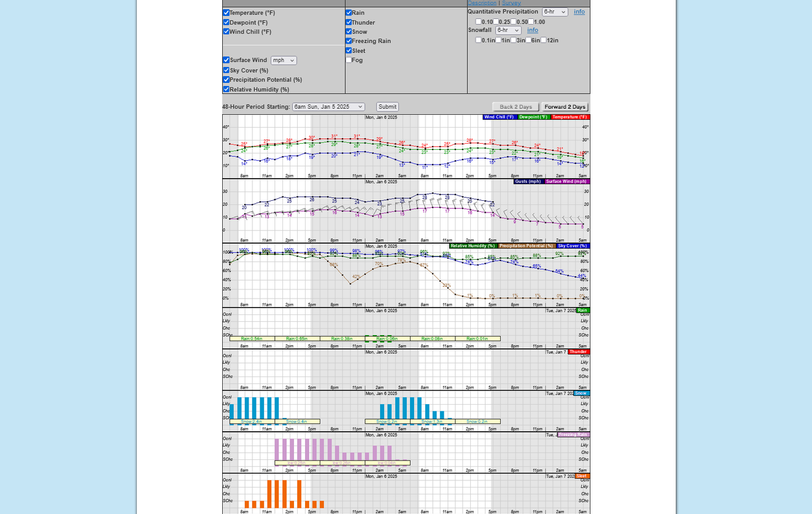Select the Rain:0.38in amount box
The width and height of the screenshot is (812, 514).
click(x=342, y=338)
